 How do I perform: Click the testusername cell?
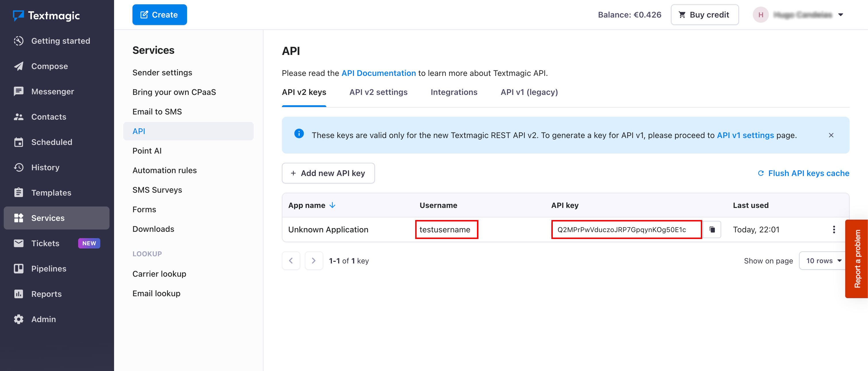click(445, 229)
